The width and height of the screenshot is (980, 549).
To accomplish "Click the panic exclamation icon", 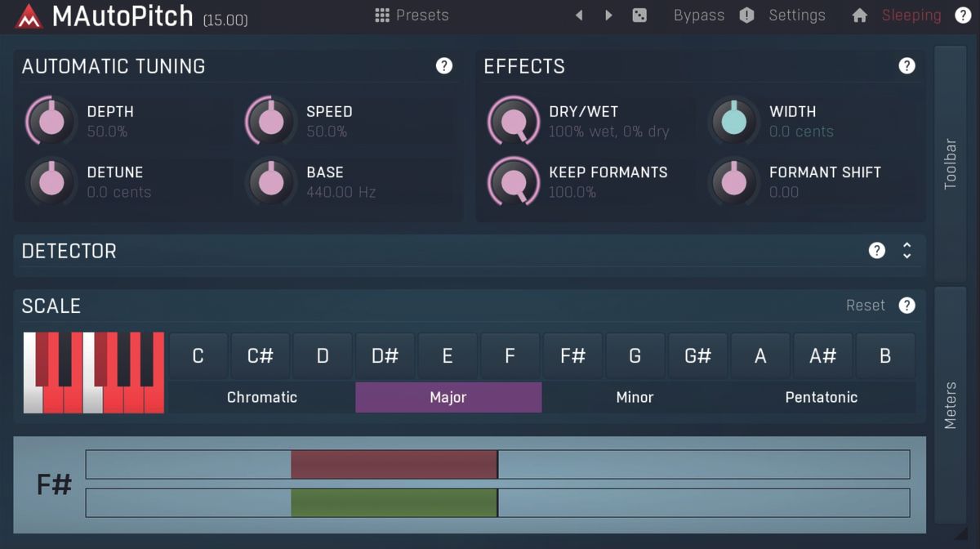I will tap(746, 15).
